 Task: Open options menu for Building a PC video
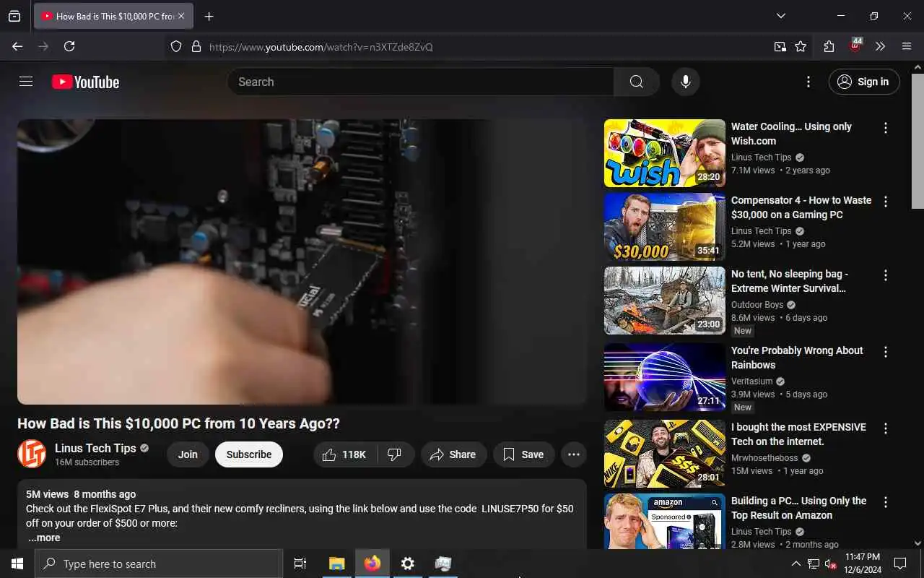pyautogui.click(x=886, y=502)
